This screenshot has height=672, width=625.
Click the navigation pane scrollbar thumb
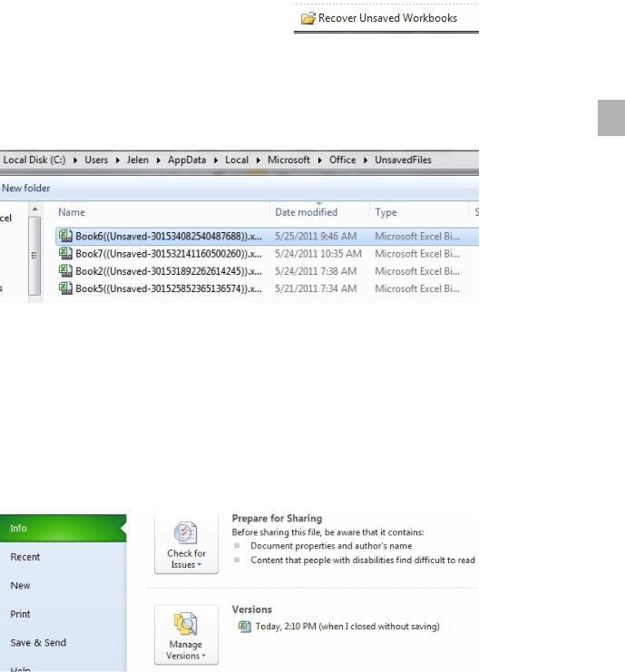[x=34, y=256]
